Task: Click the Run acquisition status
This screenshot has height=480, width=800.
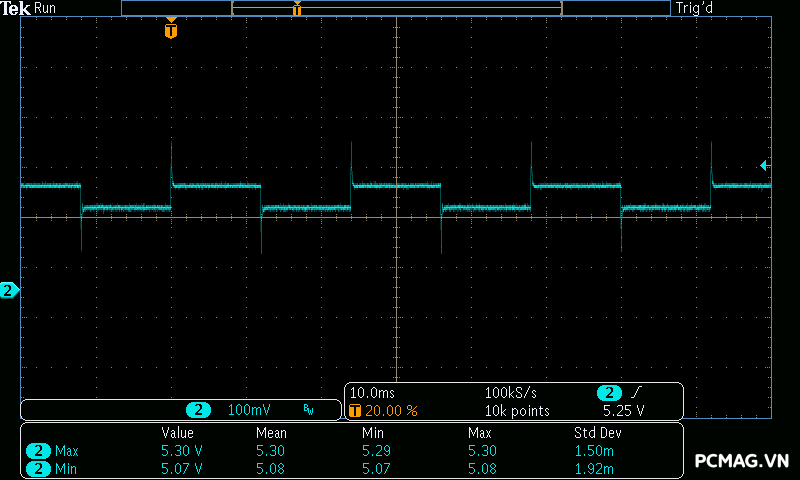Action: 45,8
